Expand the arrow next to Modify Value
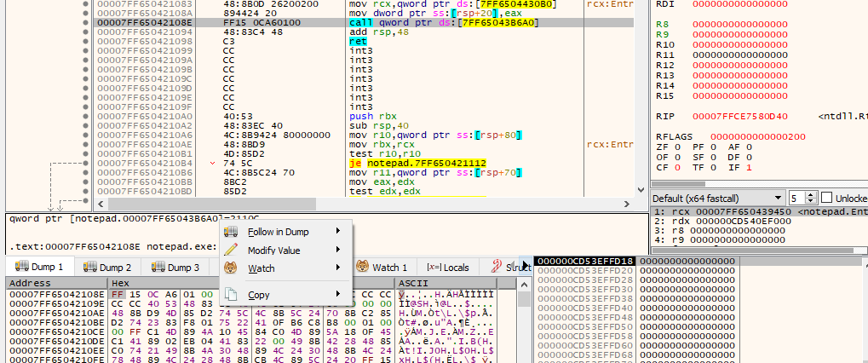Image resolution: width=868 pixels, height=363 pixels. point(337,251)
